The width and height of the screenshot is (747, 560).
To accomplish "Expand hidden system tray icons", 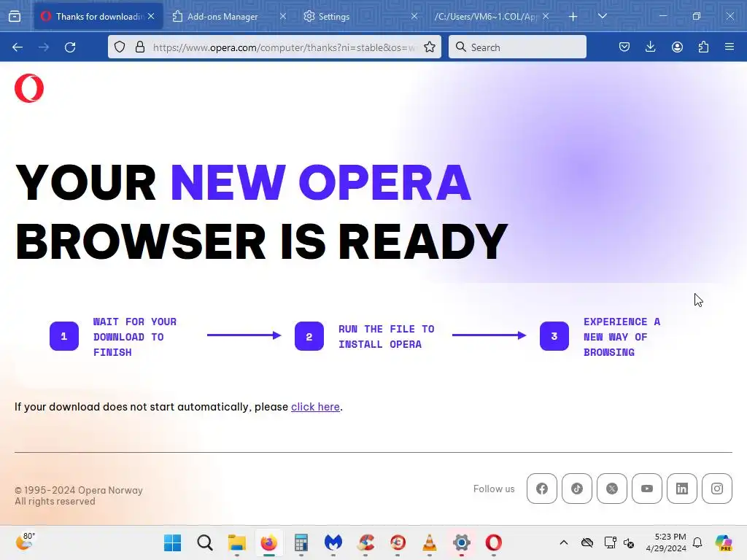I will pos(564,542).
